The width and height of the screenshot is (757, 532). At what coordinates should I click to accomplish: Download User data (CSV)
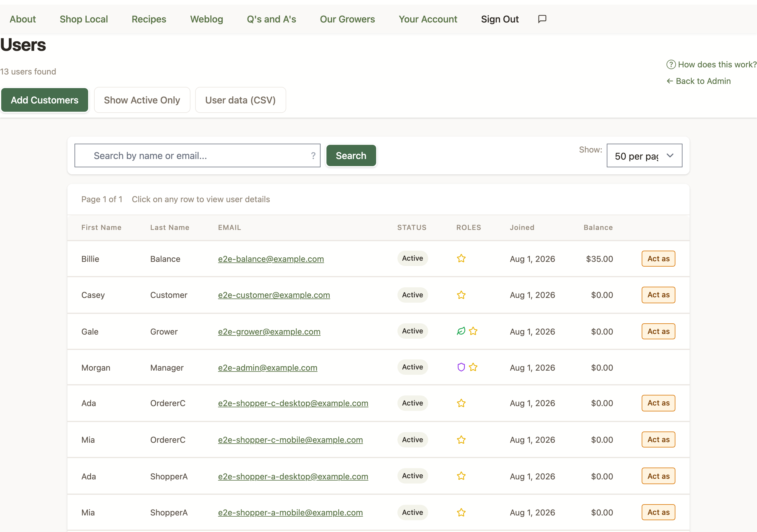point(240,100)
